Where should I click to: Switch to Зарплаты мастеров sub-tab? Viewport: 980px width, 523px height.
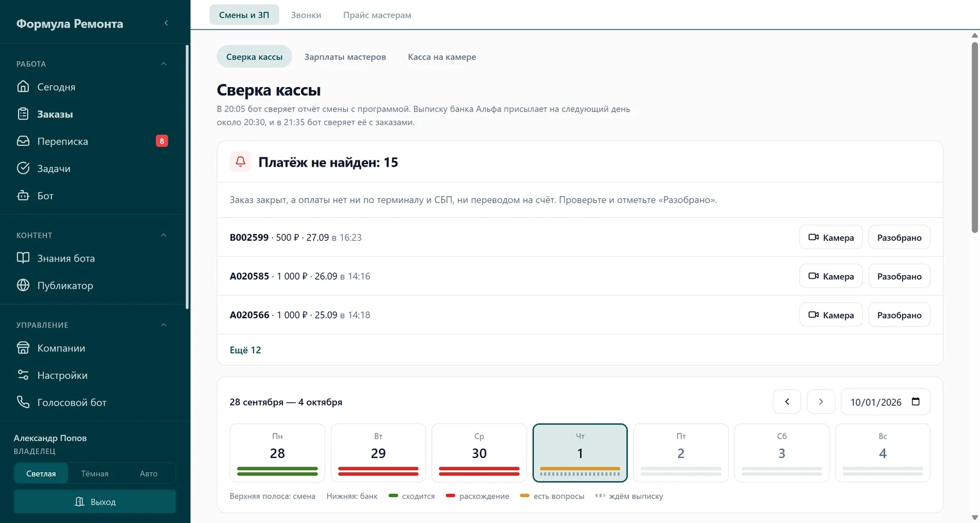345,56
